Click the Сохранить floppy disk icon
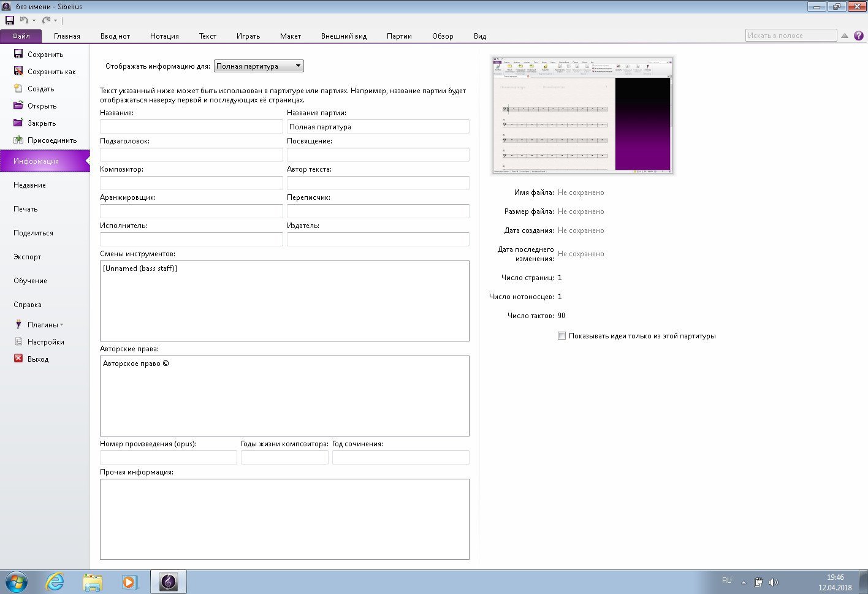The width and height of the screenshot is (868, 594). [18, 54]
